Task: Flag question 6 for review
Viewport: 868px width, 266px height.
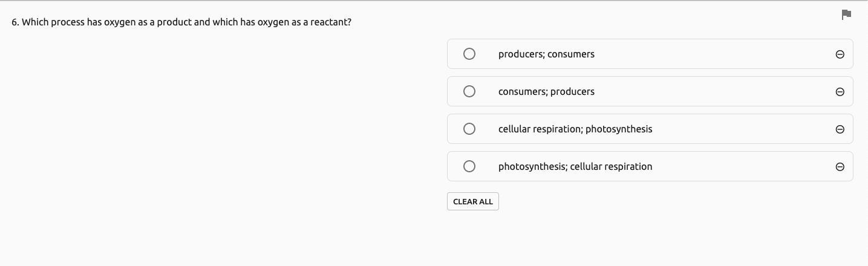Action: 846,15
